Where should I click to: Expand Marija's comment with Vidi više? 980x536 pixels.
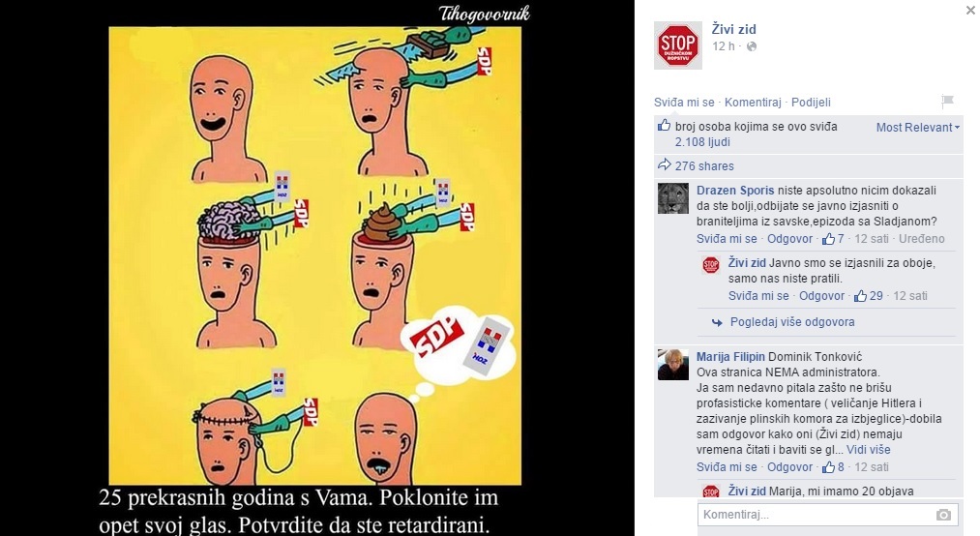pos(868,450)
